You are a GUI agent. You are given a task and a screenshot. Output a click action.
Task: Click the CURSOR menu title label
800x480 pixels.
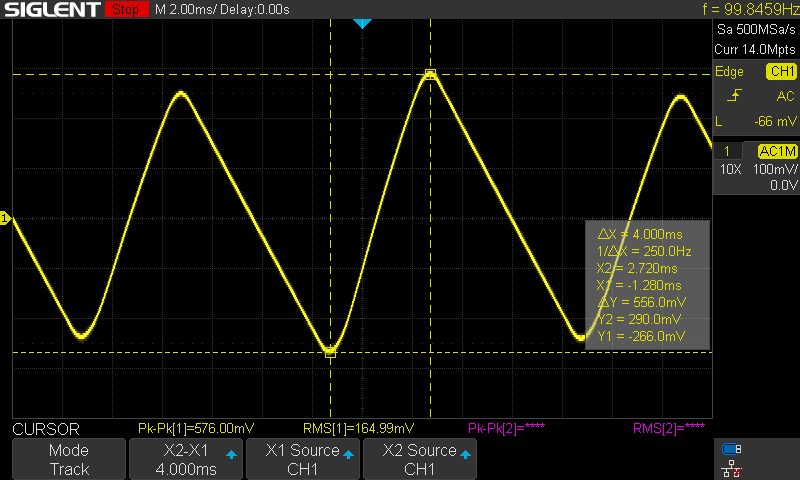pyautogui.click(x=45, y=429)
